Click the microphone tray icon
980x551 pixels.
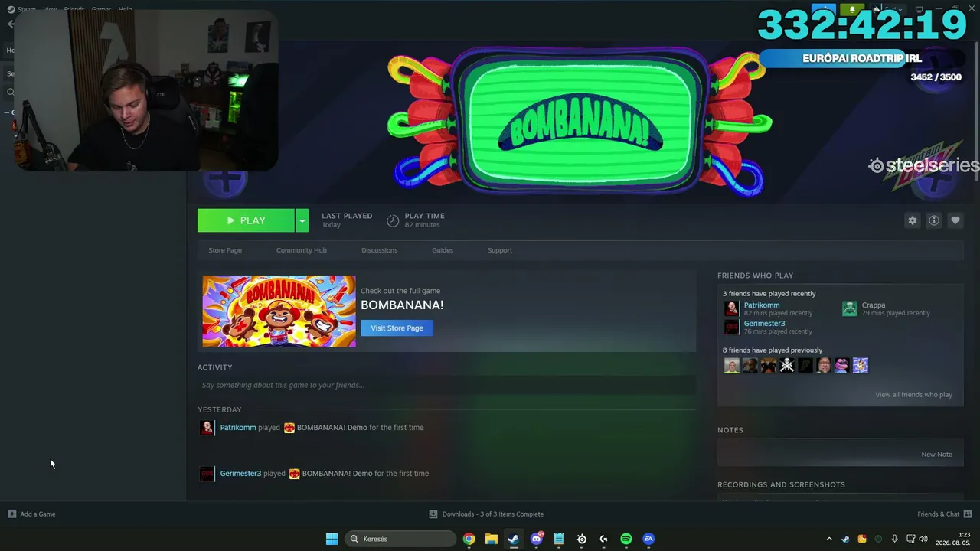pyautogui.click(x=894, y=539)
